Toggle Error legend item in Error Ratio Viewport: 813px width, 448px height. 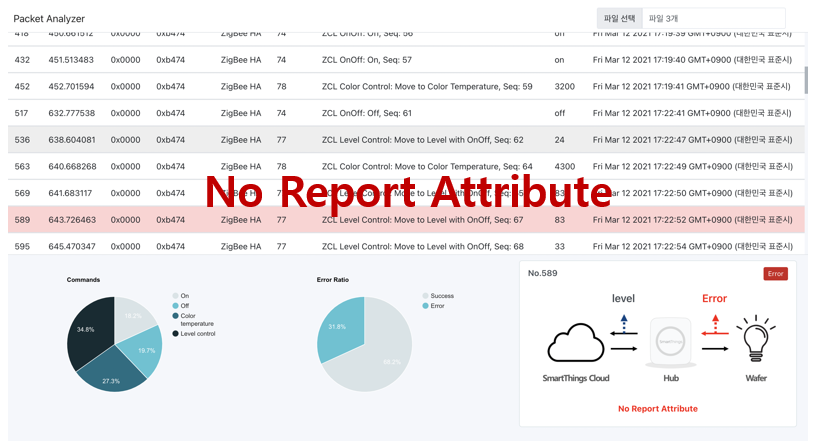[433, 305]
